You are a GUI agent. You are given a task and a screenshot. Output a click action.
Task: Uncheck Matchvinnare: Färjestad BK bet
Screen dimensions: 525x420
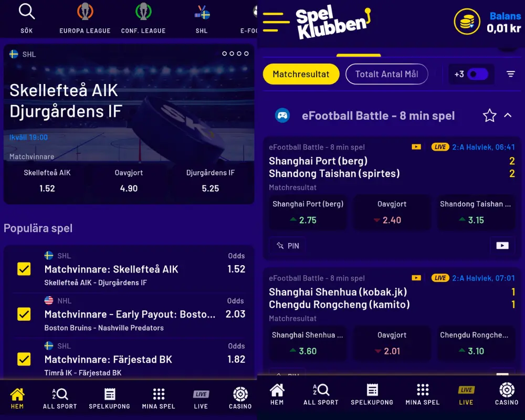(24, 359)
